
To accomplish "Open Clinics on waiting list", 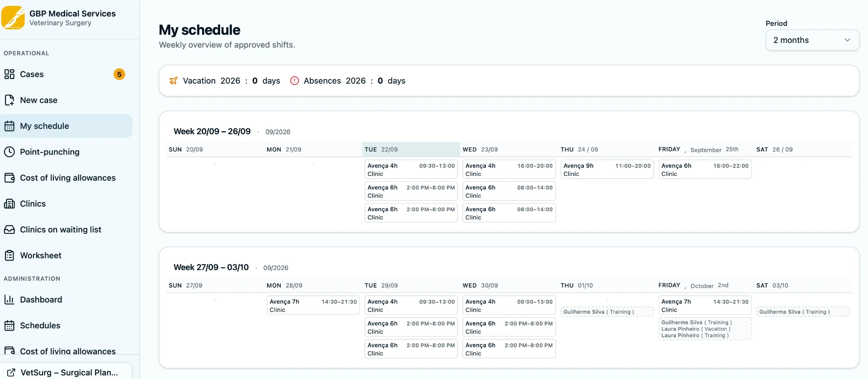I will click(x=66, y=230).
